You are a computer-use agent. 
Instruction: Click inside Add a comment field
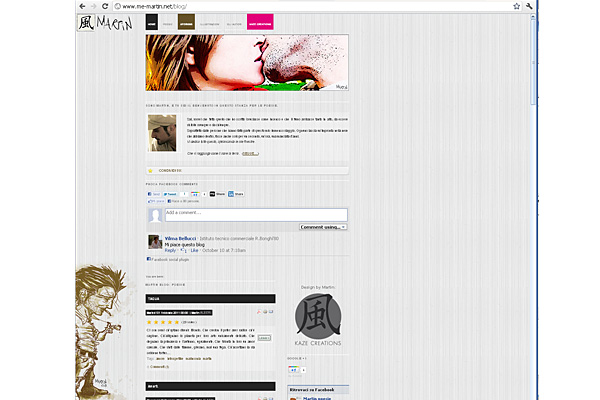pyautogui.click(x=256, y=215)
